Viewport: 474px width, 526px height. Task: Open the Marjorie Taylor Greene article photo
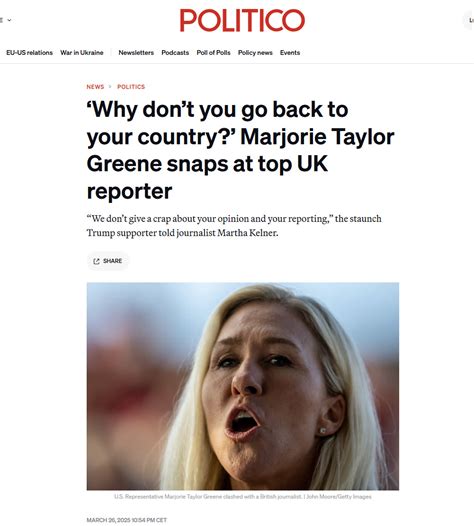click(x=243, y=386)
